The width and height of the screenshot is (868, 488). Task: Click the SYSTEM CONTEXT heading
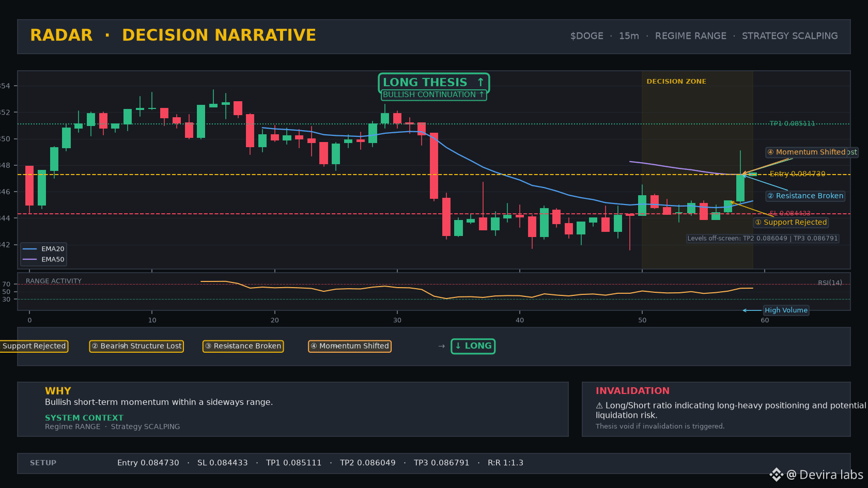[84, 418]
